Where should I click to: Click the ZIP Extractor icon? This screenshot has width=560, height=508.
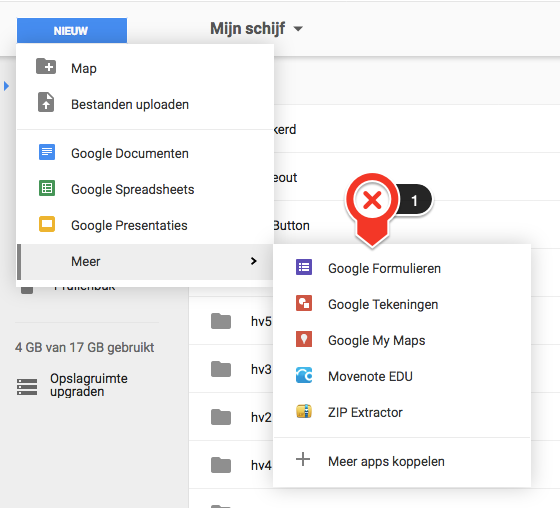coord(304,411)
